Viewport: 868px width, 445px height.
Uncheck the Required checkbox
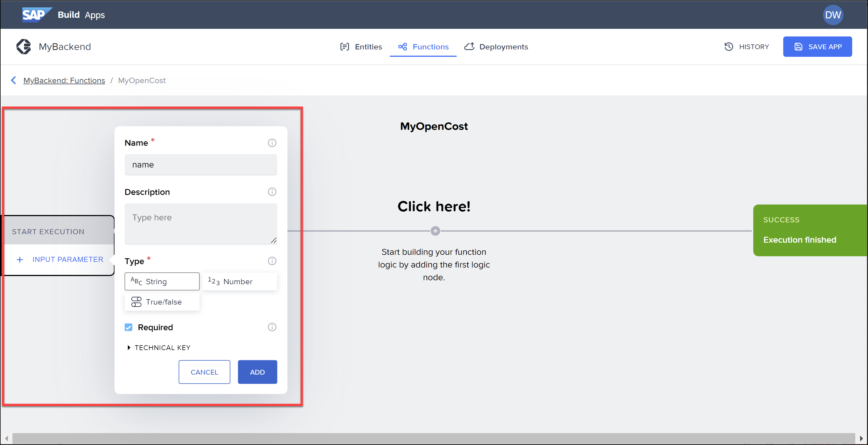128,327
